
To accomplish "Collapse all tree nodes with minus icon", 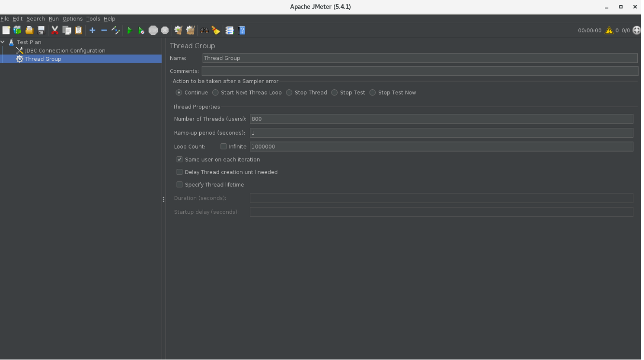I will click(x=104, y=30).
